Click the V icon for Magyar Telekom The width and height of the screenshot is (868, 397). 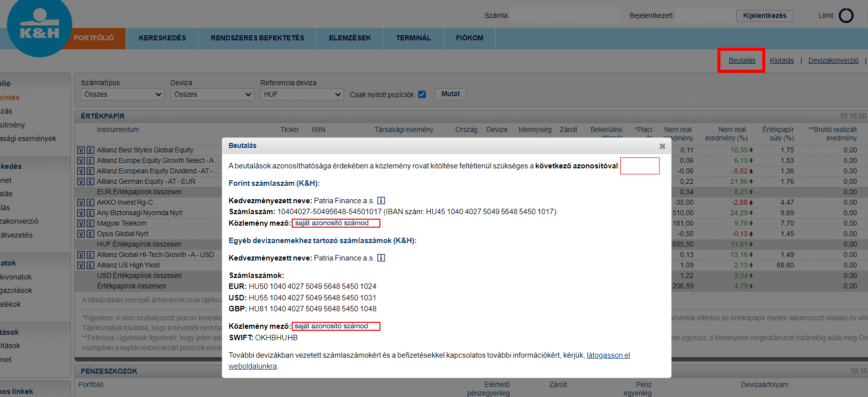[81, 223]
